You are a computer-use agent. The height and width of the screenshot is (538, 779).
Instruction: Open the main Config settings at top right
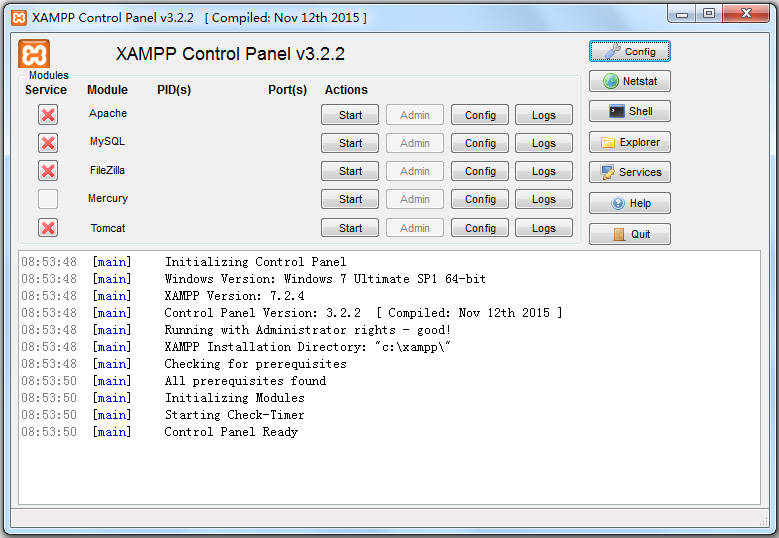click(x=629, y=51)
